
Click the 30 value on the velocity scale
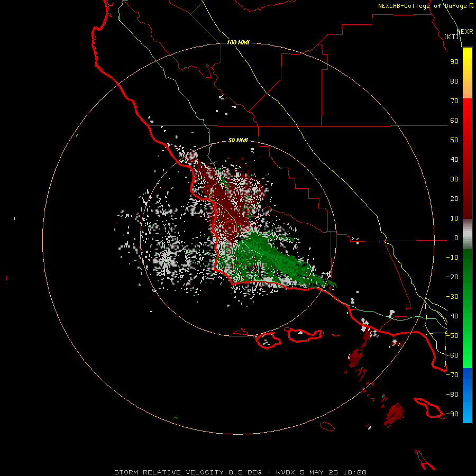point(454,179)
